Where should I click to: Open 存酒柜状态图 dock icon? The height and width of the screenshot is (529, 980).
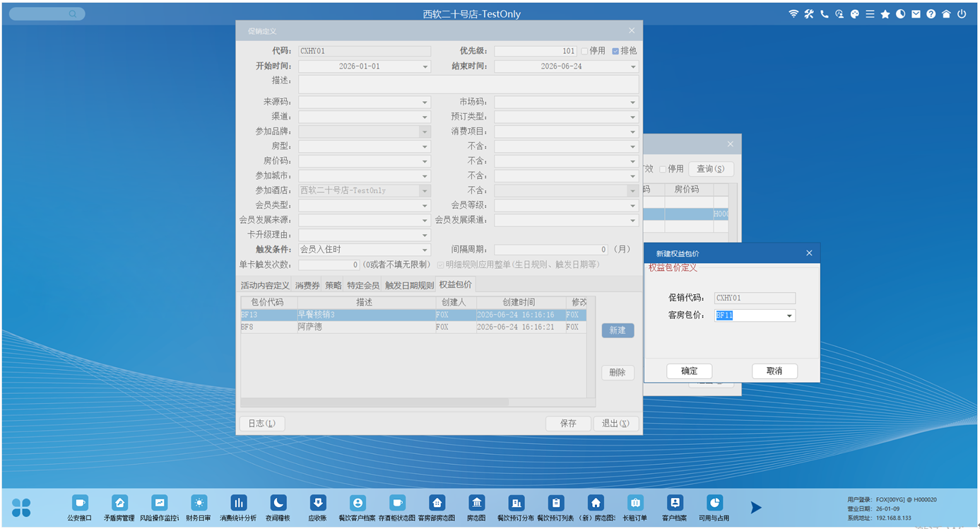click(x=397, y=503)
